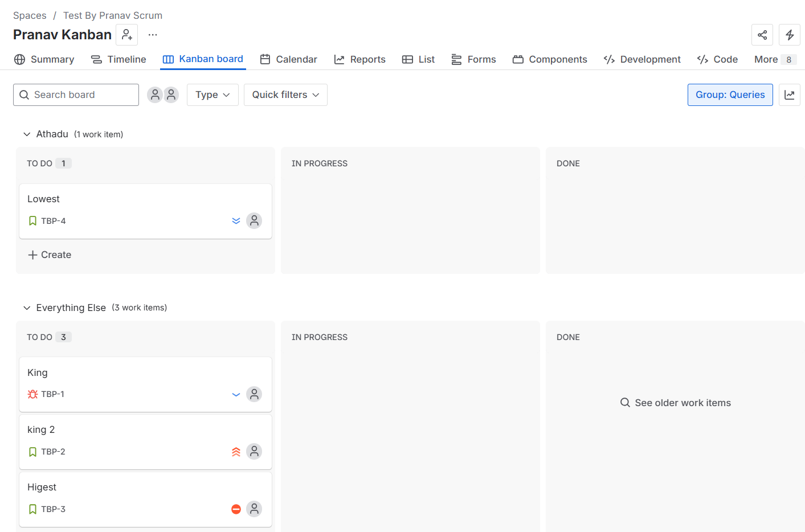Viewport: 805px width, 532px height.
Task: Create a work item in Athadu To Do
Action: point(50,255)
